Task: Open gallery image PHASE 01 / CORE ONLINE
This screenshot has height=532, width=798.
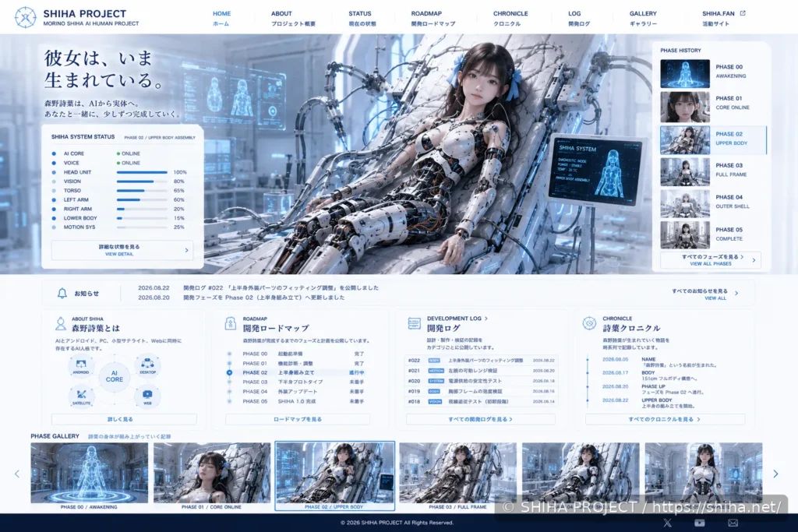Action: coord(212,473)
